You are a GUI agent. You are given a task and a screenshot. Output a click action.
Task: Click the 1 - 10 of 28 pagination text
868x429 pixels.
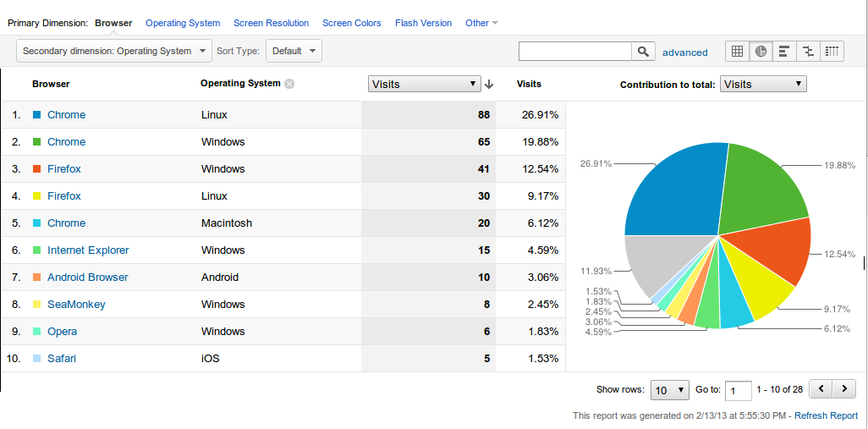[779, 390]
